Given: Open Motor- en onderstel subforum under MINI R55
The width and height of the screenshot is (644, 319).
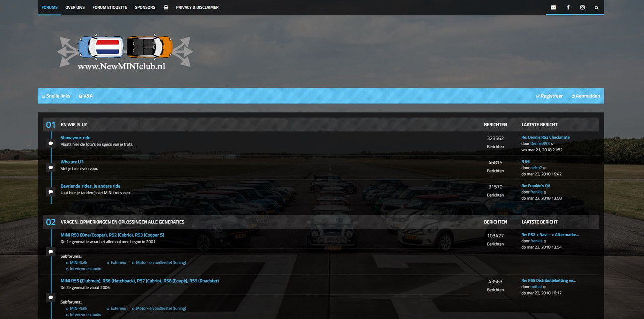Looking at the screenshot, I should pos(161,308).
